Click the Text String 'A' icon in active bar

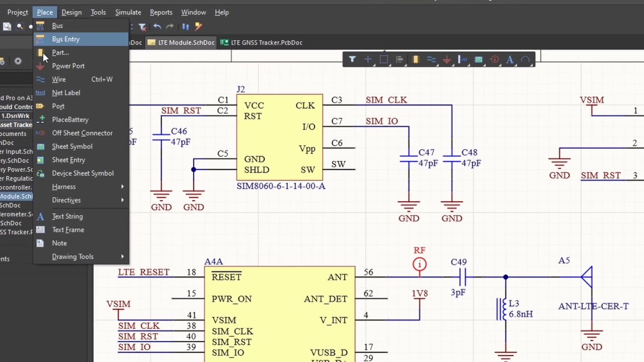(x=510, y=60)
